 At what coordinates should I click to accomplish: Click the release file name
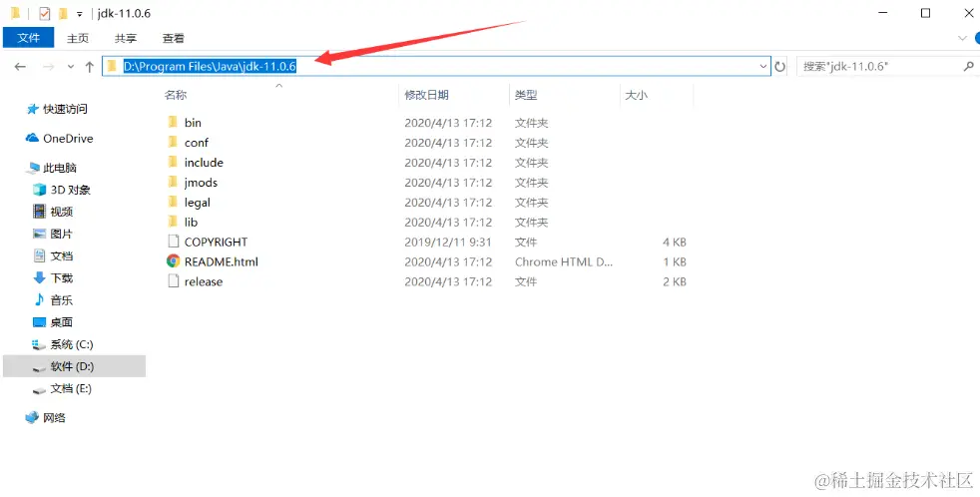tap(204, 282)
